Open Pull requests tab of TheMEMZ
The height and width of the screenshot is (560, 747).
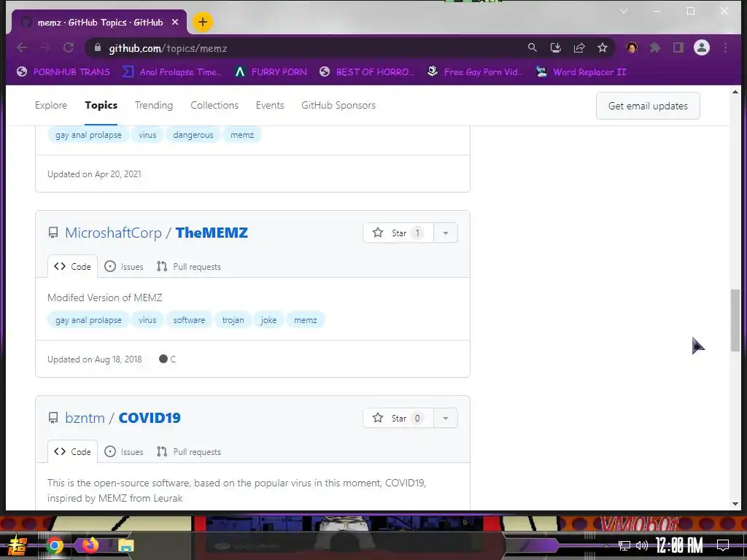[x=189, y=267]
